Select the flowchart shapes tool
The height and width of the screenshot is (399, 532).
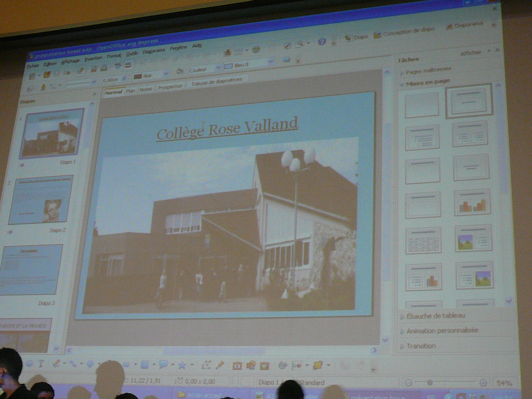[145, 365]
